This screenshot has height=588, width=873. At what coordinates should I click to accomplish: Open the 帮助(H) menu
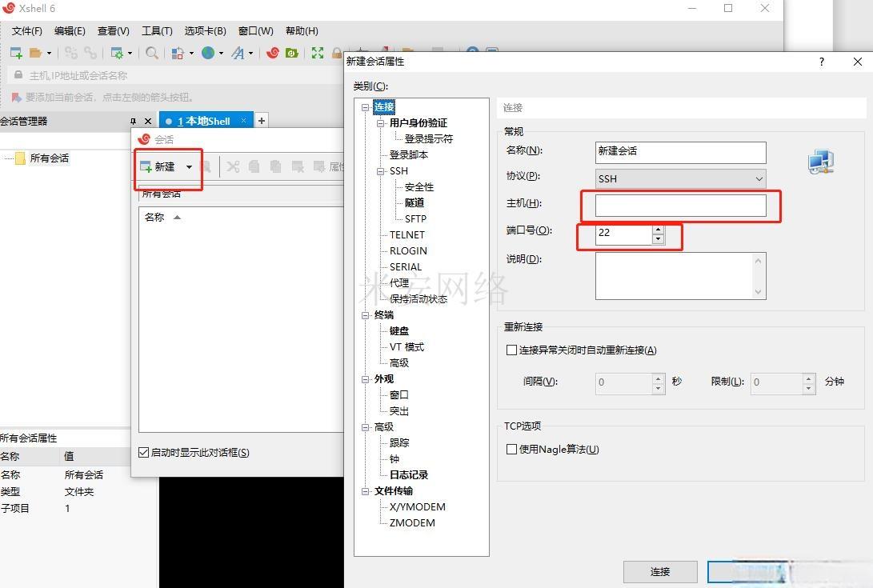click(302, 30)
